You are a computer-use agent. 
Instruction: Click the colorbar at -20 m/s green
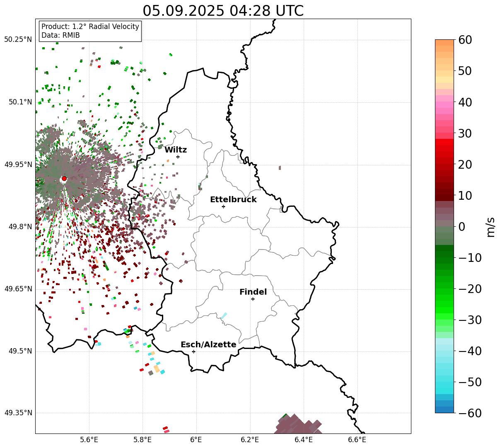coord(444,288)
